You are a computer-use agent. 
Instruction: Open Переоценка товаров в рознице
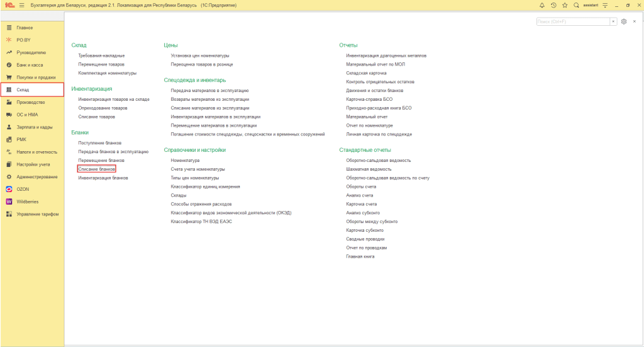[x=202, y=64]
